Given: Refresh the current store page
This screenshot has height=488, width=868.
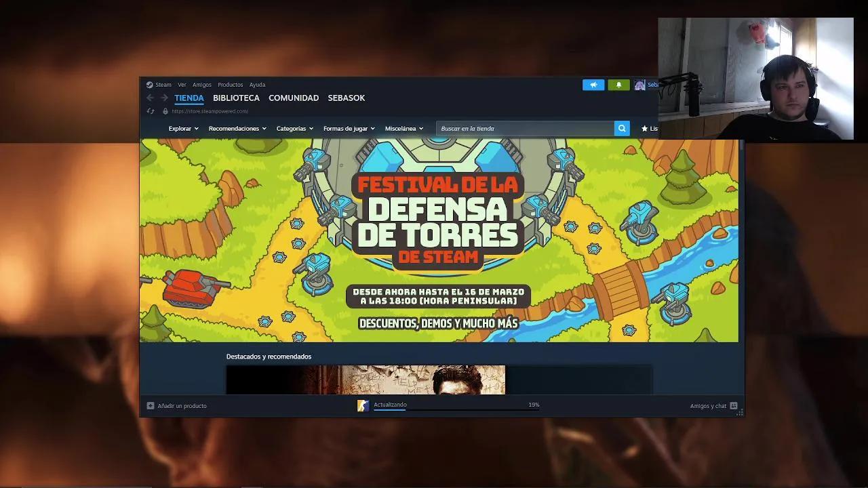Looking at the screenshot, I should 151,111.
